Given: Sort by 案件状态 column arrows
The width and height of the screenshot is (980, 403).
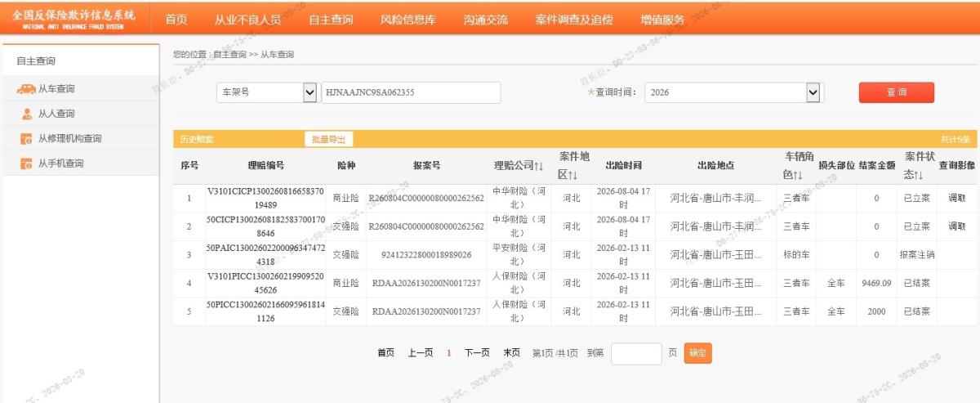Looking at the screenshot, I should point(920,175).
